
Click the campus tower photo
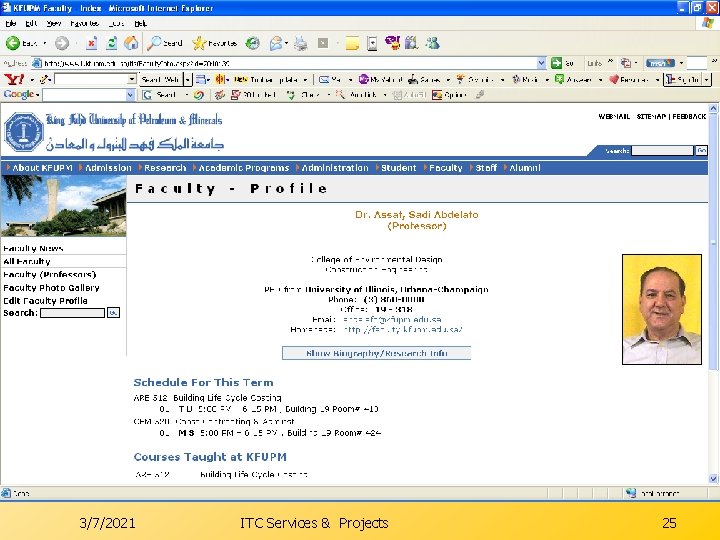(x=63, y=206)
